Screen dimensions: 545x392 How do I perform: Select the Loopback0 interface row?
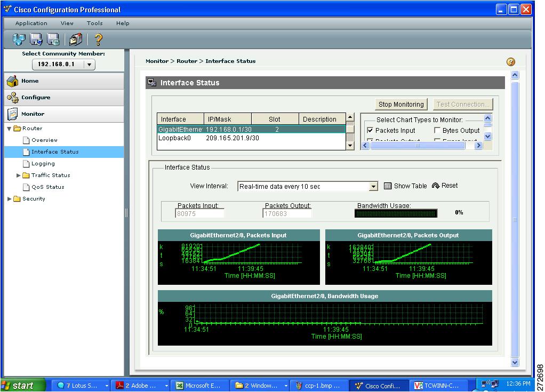251,138
